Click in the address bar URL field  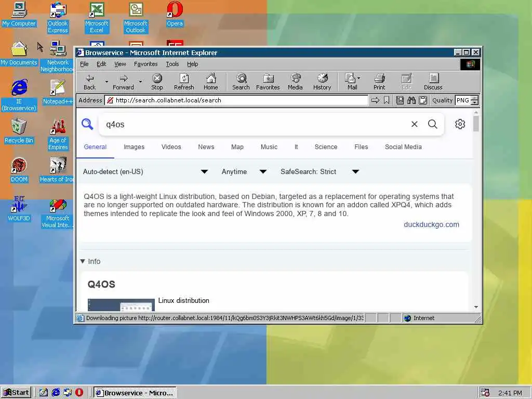[x=236, y=100]
